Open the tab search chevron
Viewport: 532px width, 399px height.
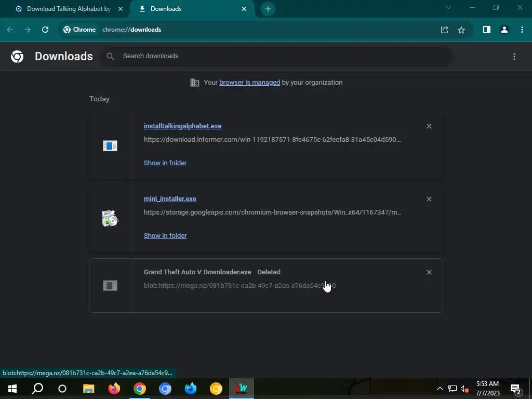tap(448, 7)
